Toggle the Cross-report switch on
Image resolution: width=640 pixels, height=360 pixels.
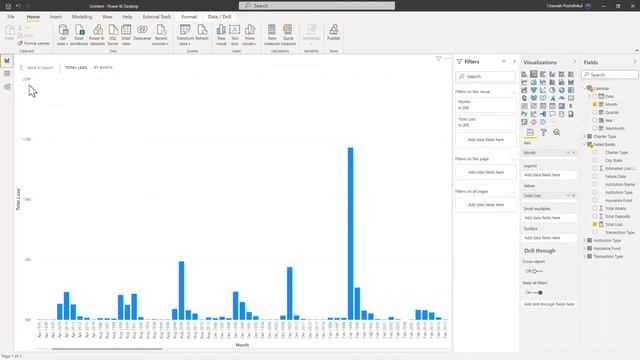point(537,271)
